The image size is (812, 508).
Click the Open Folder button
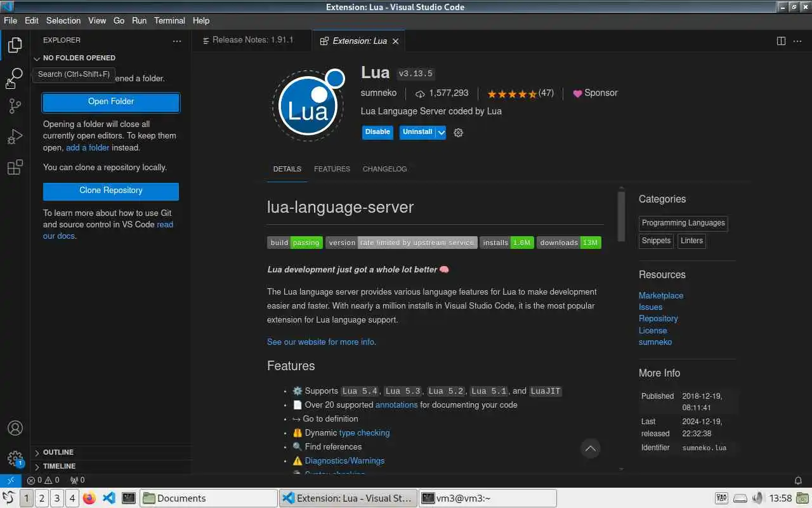pos(111,102)
